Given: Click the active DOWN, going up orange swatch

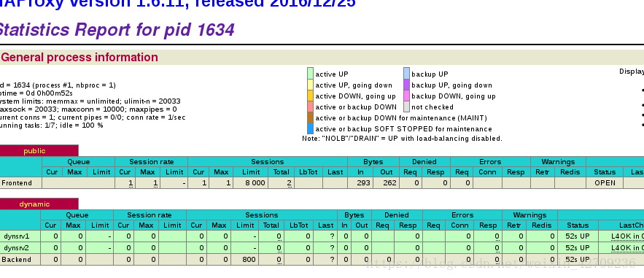Looking at the screenshot, I should (x=310, y=96).
